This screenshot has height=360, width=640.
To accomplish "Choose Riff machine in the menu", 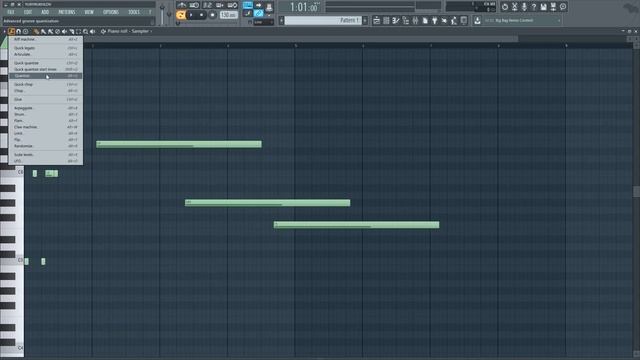I will point(45,39).
